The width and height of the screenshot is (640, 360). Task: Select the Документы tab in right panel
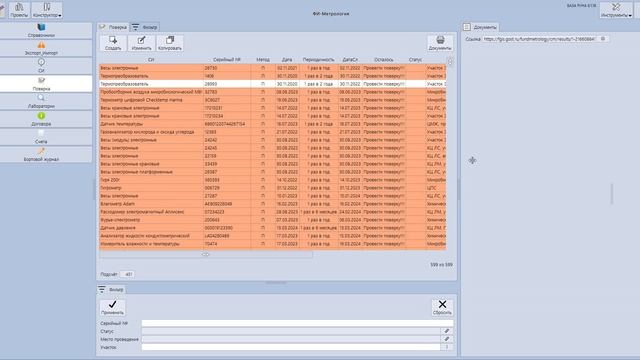pyautogui.click(x=480, y=27)
